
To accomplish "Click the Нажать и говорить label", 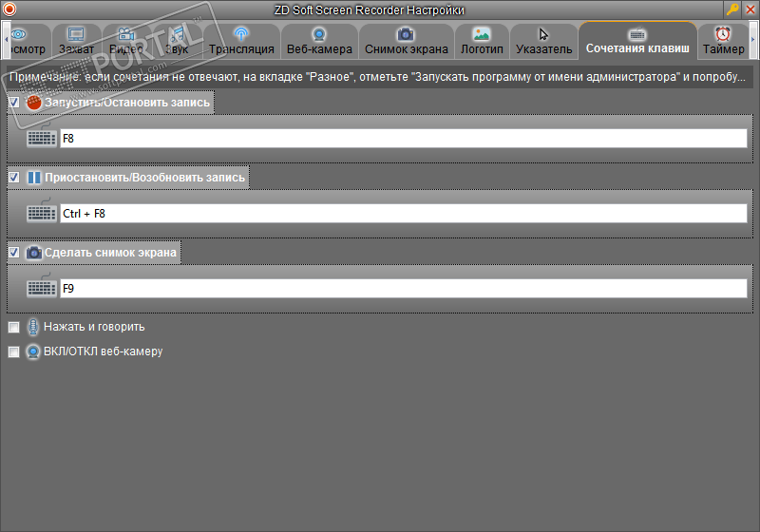I will (x=94, y=327).
